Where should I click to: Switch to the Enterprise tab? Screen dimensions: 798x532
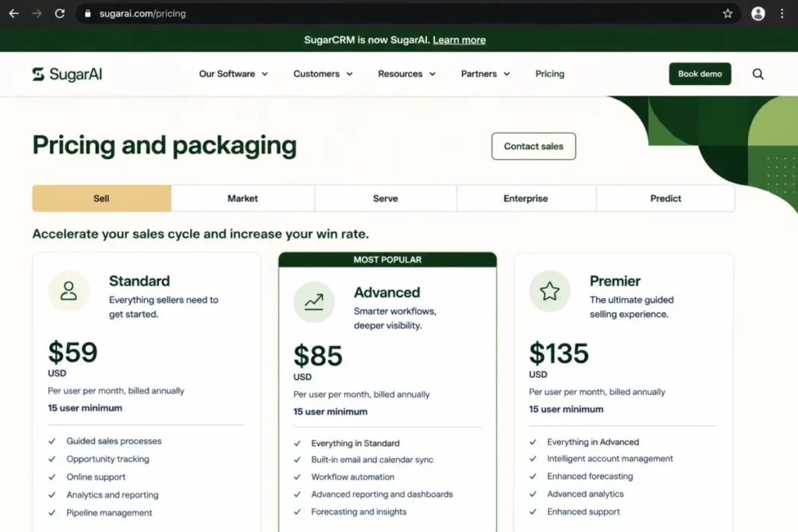tap(526, 199)
